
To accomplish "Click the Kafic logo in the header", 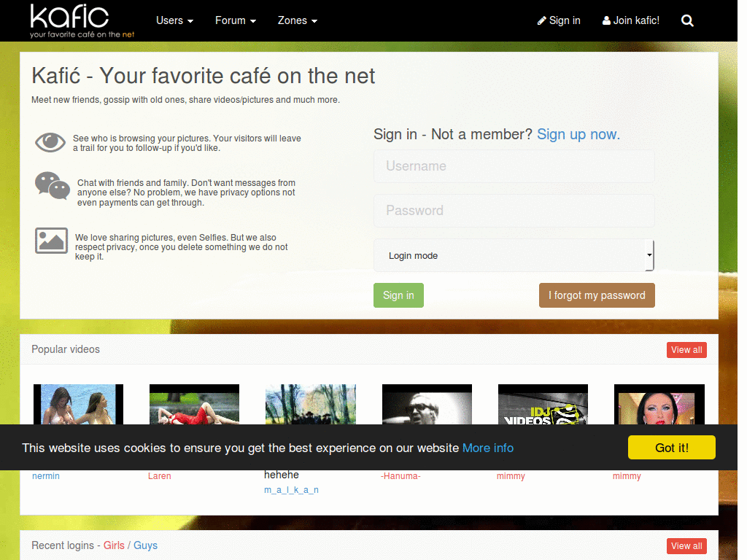I will [x=82, y=21].
